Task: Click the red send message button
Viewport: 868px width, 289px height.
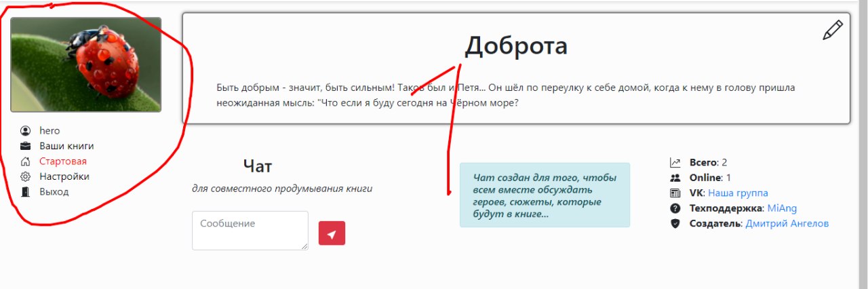Action: 332,233
